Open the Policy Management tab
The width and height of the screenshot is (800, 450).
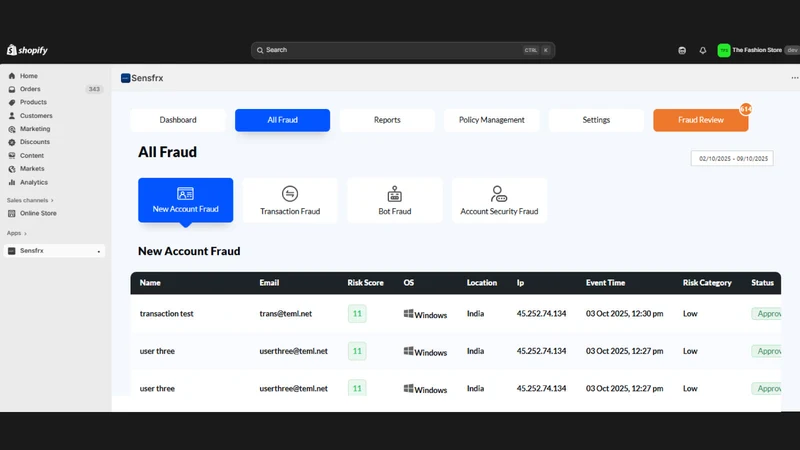[x=491, y=120]
